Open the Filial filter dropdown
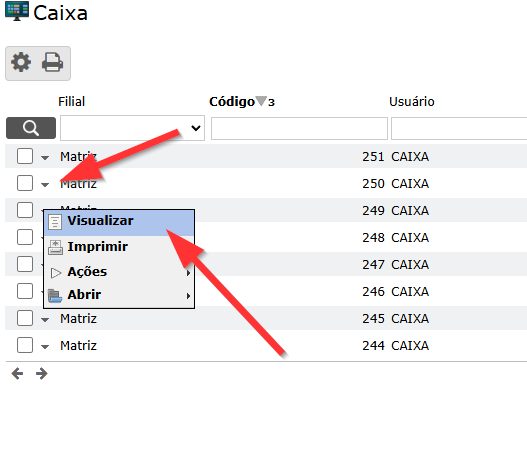This screenshot has height=454, width=527. pyautogui.click(x=132, y=128)
